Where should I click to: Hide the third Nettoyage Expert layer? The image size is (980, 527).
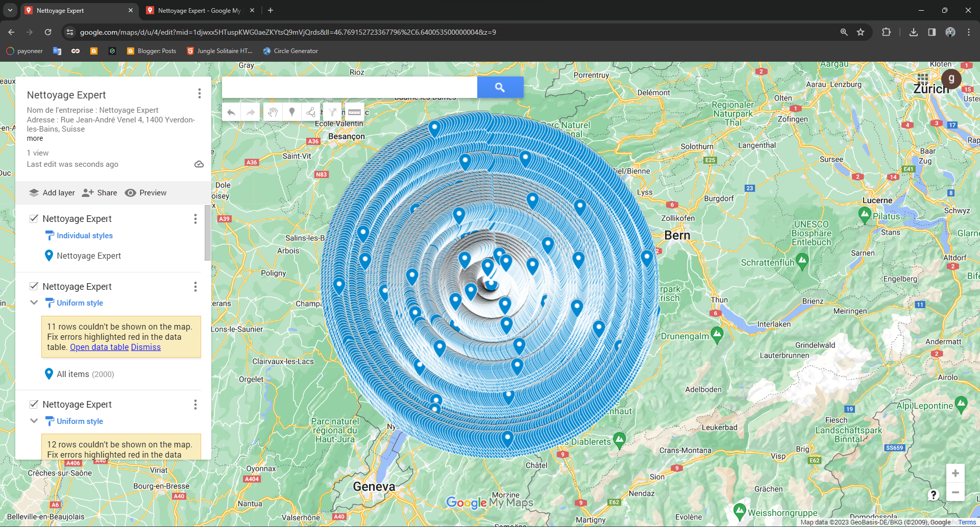pyautogui.click(x=34, y=404)
